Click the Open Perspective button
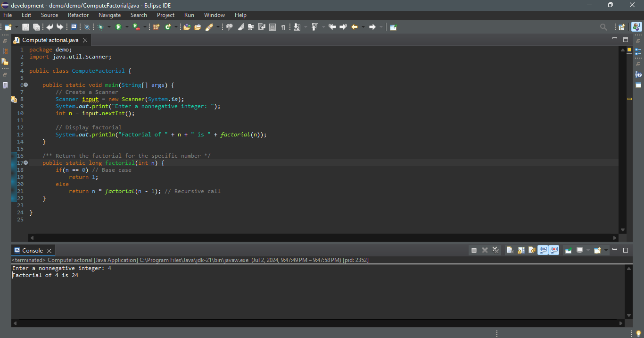The height and width of the screenshot is (338, 644). pos(622,27)
